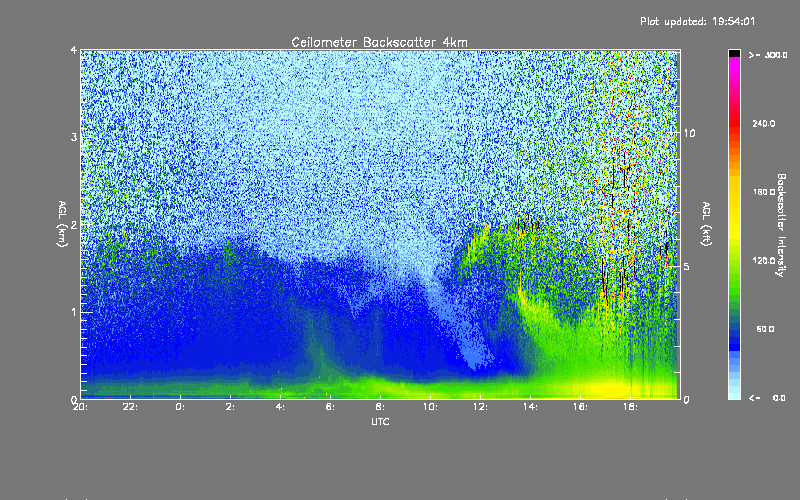This screenshot has width=800, height=500.
Task: Click the '14:' UTC tick label
Action: tap(530, 407)
